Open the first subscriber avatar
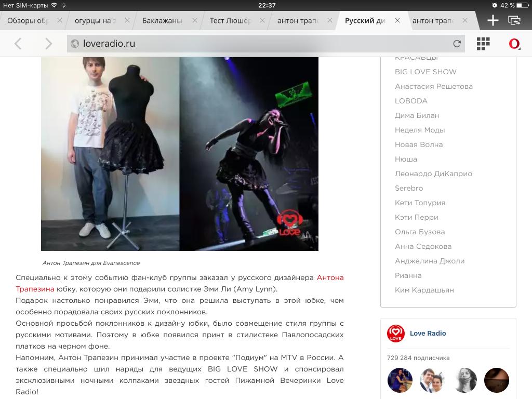 (400, 380)
